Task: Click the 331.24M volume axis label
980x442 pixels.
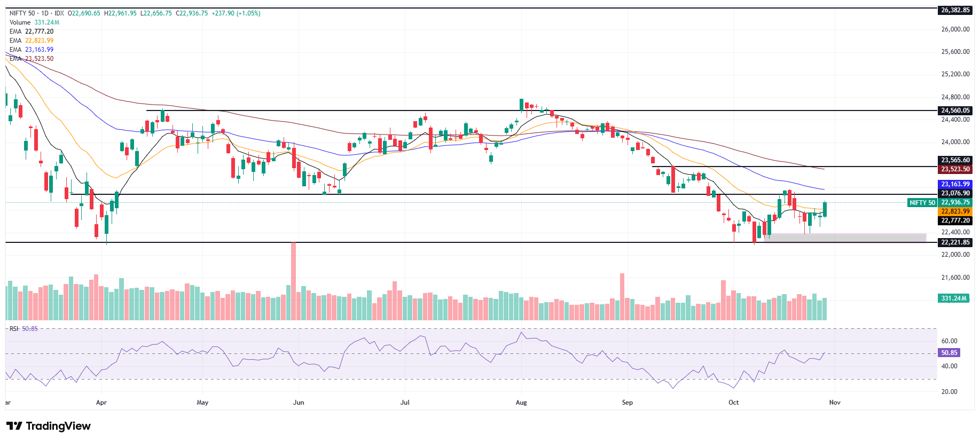Action: point(954,298)
